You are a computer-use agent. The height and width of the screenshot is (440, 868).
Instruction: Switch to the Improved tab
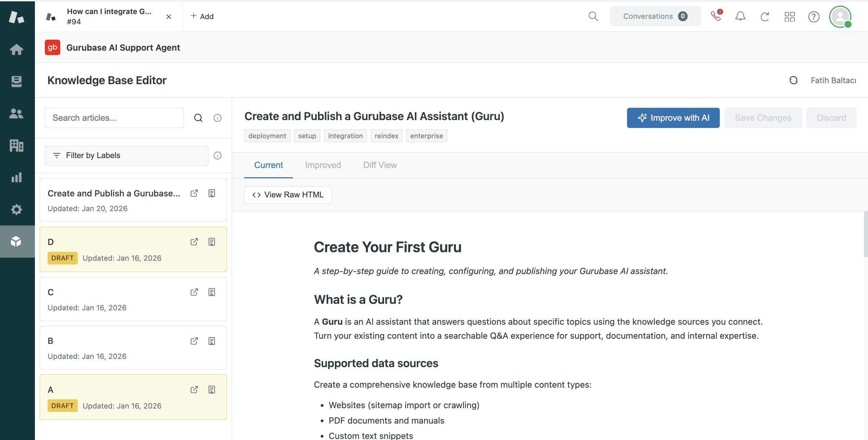pyautogui.click(x=323, y=165)
